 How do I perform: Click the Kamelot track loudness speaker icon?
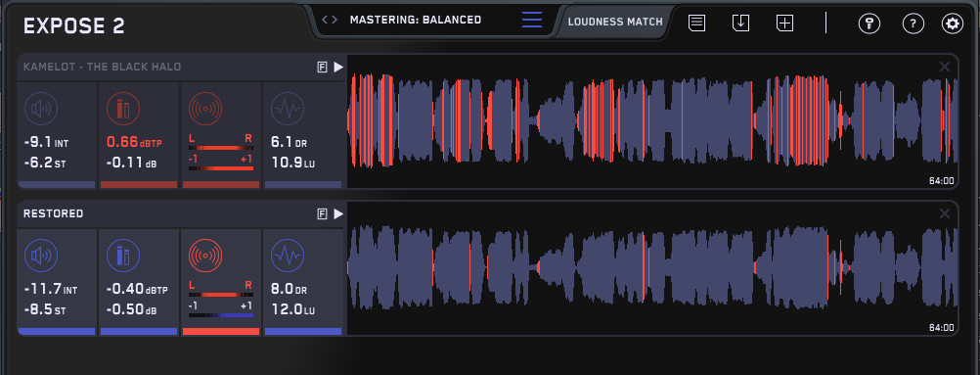point(41,110)
